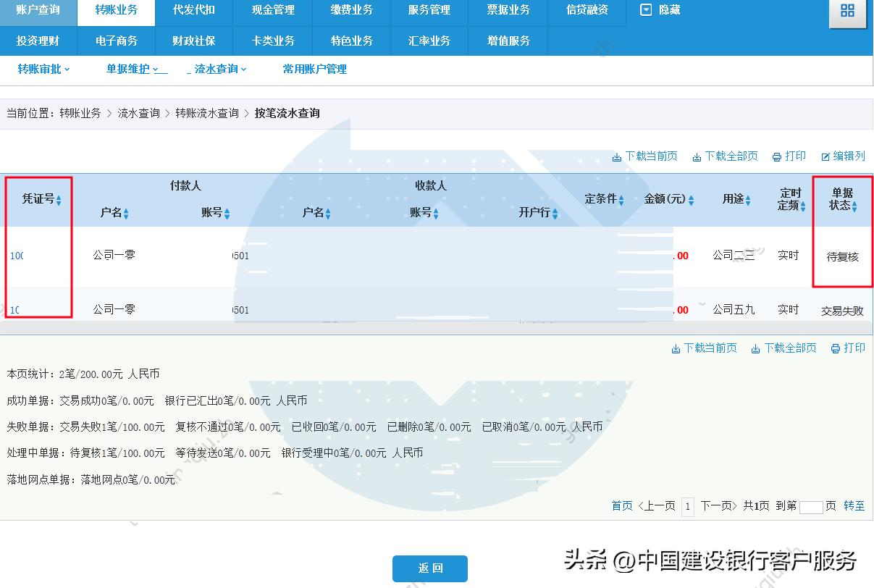Click the page number input field near 转至

point(811,506)
